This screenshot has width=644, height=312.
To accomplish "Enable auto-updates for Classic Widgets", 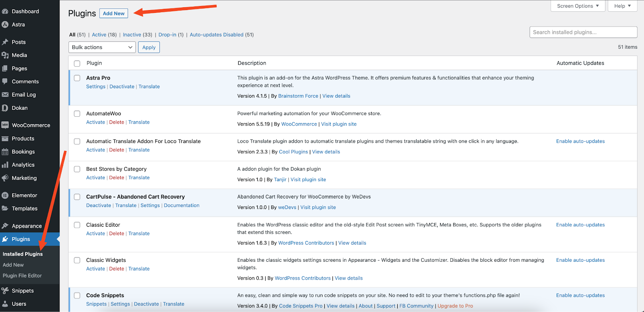I will click(580, 260).
